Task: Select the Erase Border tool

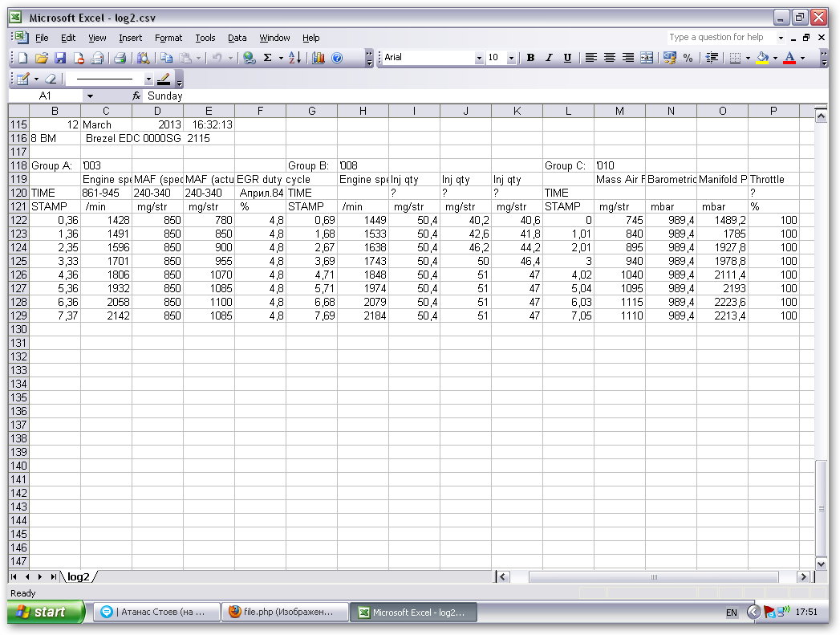Action: pyautogui.click(x=51, y=79)
